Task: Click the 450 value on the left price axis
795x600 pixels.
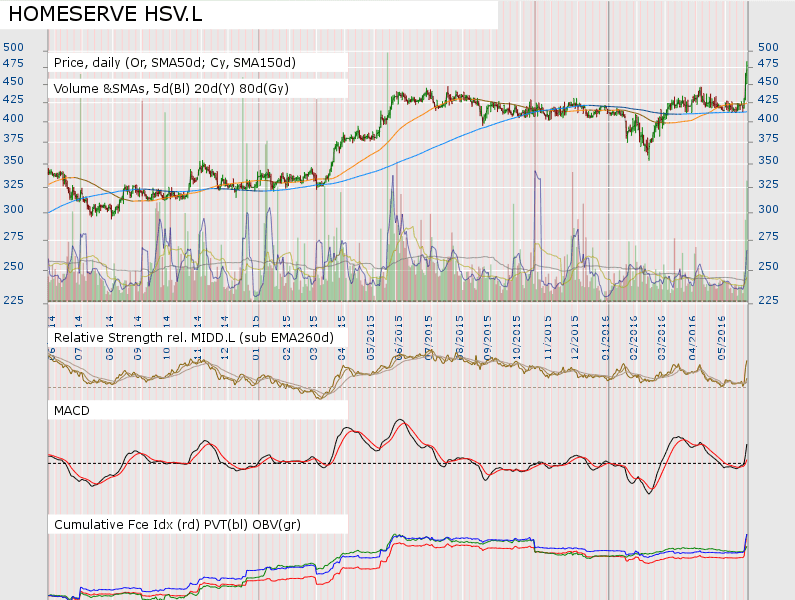Action: tap(14, 81)
